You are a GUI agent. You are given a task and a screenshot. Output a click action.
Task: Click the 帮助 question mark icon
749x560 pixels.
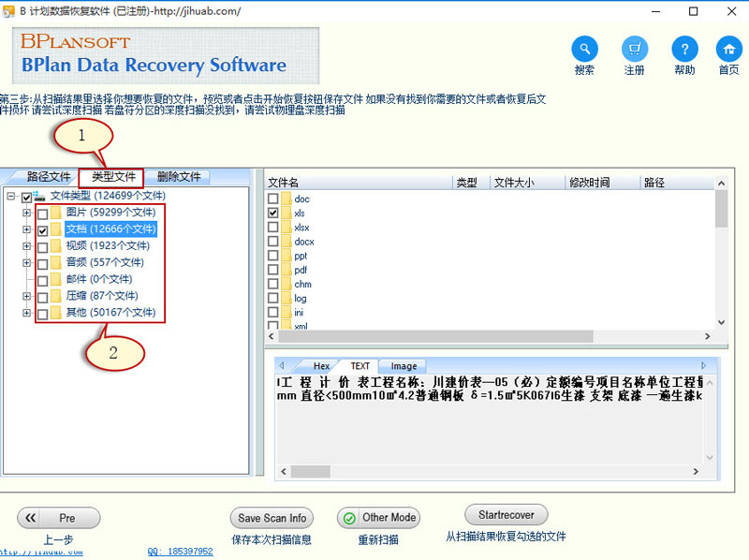684,49
